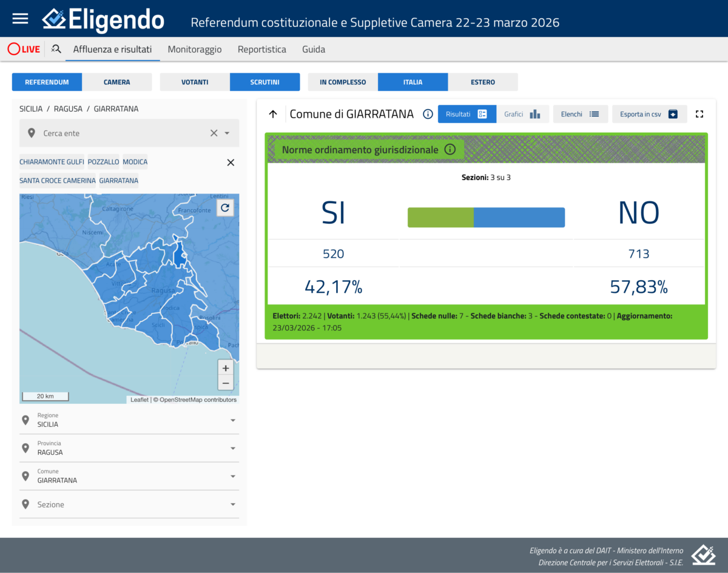This screenshot has width=728, height=573.
Task: Go up one level with arrow icon
Action: pos(273,114)
